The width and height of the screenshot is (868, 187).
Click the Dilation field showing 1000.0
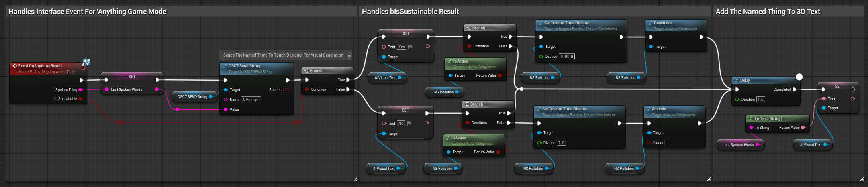pos(567,57)
